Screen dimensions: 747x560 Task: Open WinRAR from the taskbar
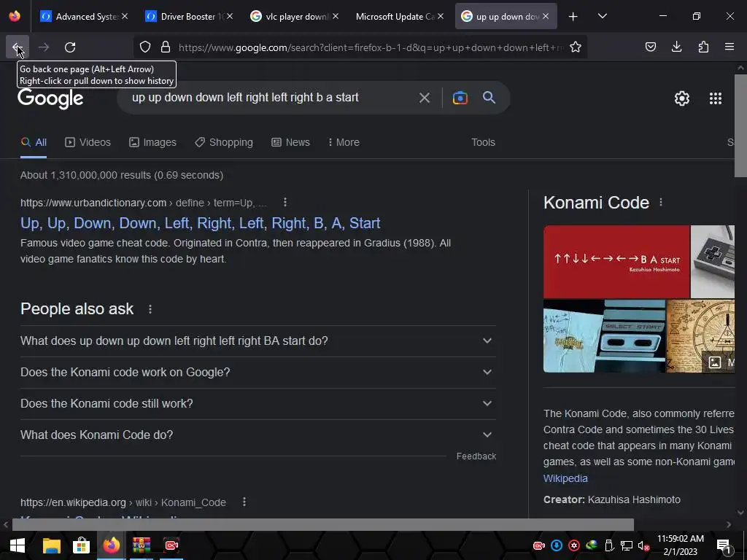click(x=142, y=545)
